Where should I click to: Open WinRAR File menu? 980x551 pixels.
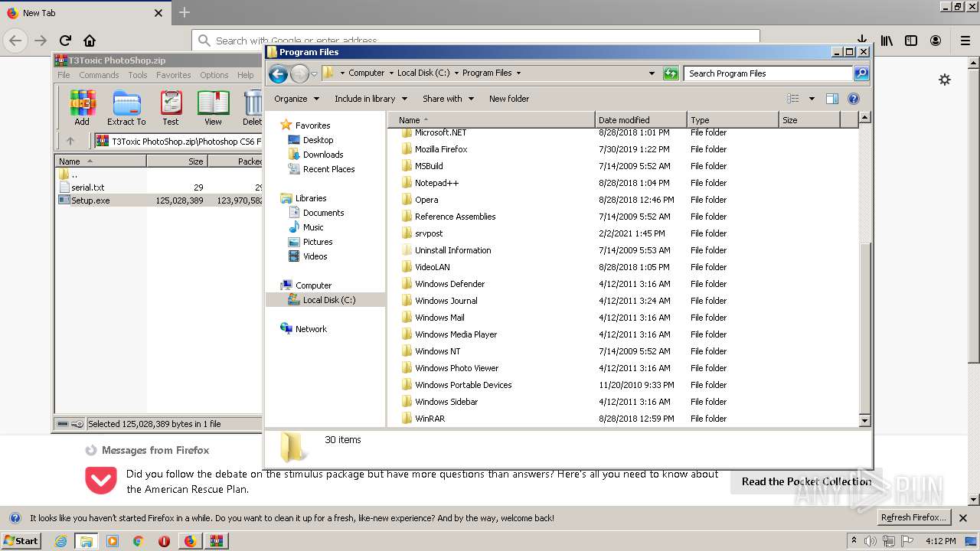click(64, 75)
